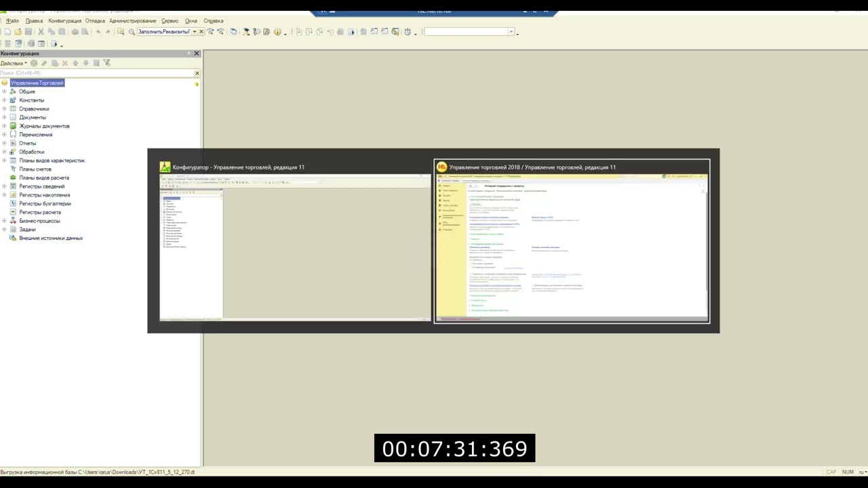Click the configuration tree search field

click(x=96, y=73)
